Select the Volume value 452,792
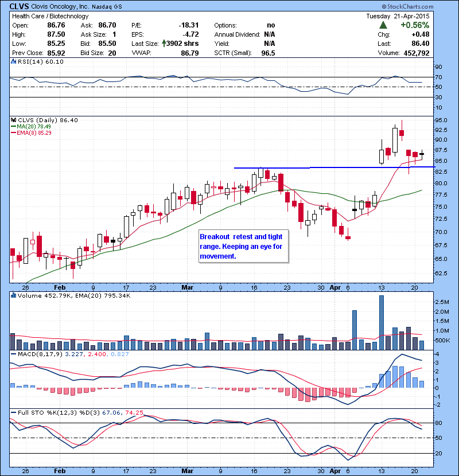459x476 pixels. [417, 53]
